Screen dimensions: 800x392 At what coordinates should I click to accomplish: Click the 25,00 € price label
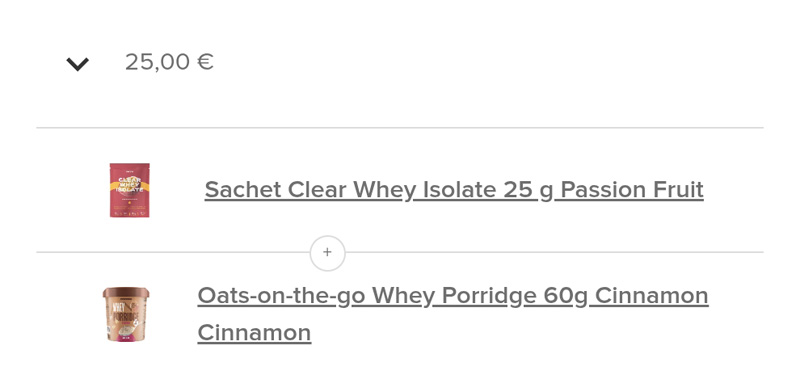coord(169,62)
